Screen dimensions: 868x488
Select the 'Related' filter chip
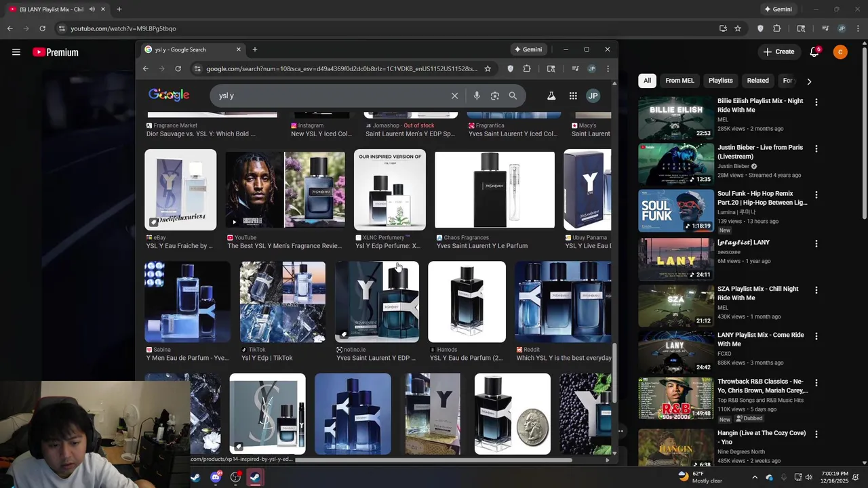click(x=758, y=81)
